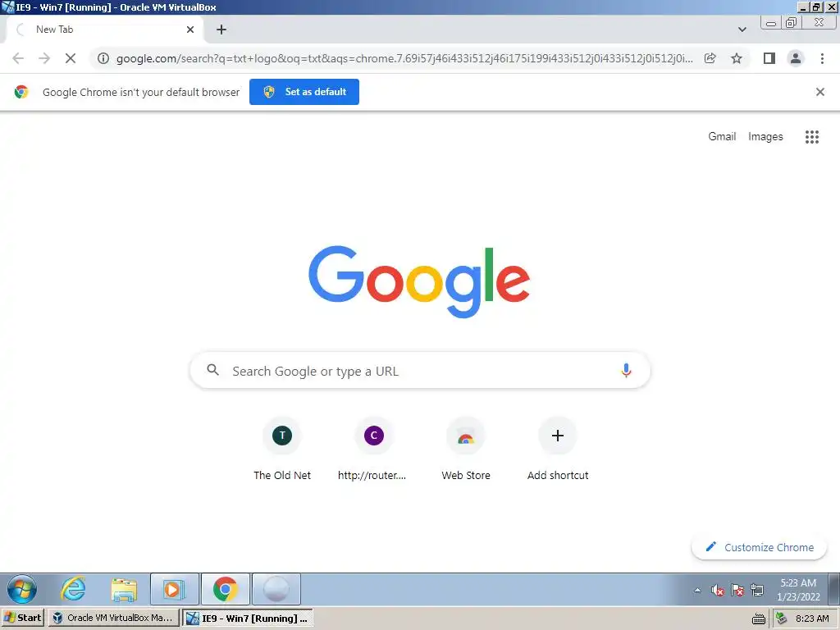Open Windows Explorer folder taskbar icon
Screen dimensions: 840x630
(124, 589)
